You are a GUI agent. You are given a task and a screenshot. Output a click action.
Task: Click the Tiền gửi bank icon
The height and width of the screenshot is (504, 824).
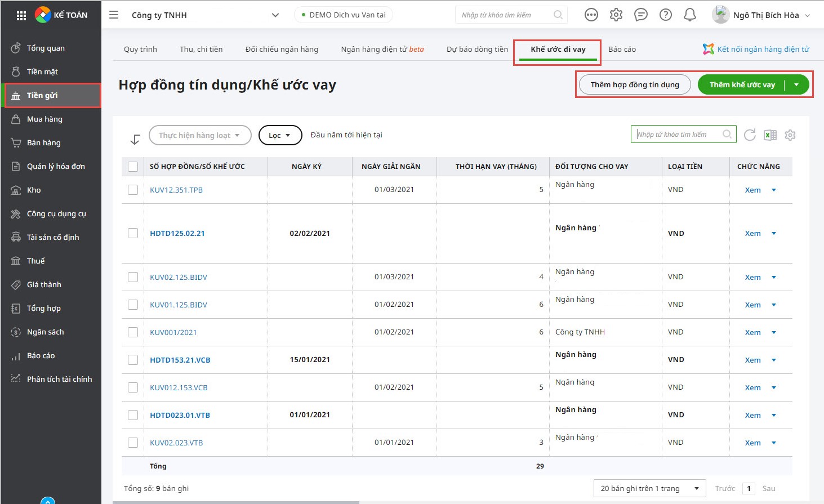[x=16, y=96]
